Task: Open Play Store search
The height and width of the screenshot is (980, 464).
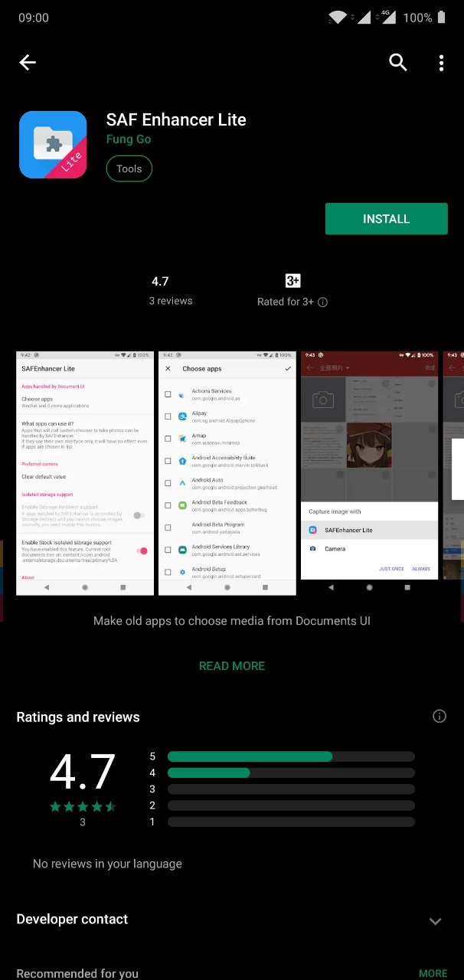Action: [398, 63]
